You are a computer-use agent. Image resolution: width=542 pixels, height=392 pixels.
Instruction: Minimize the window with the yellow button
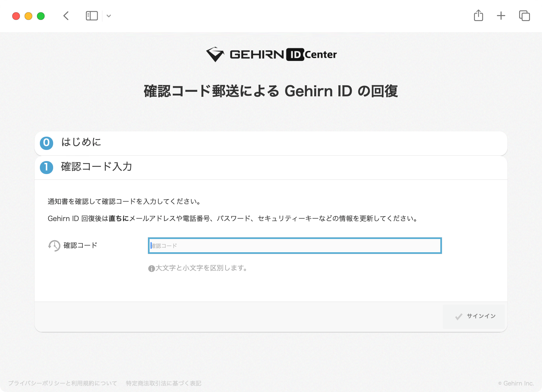pos(28,16)
